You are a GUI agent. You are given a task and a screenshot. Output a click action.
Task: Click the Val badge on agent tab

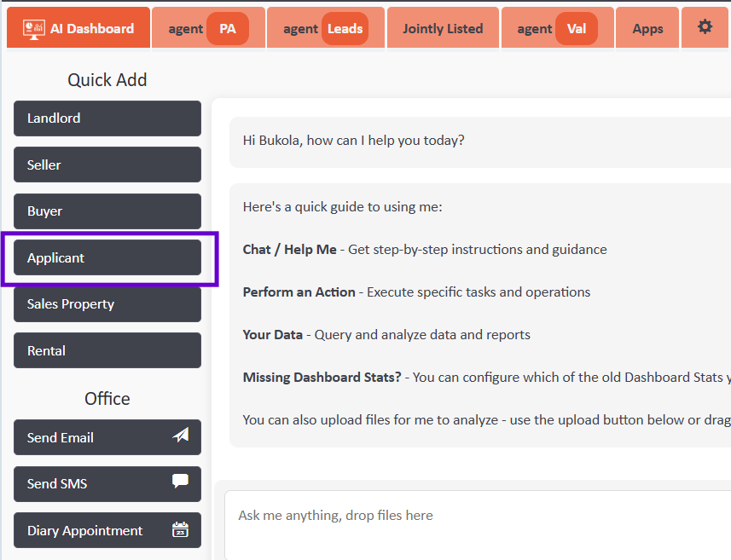577,28
